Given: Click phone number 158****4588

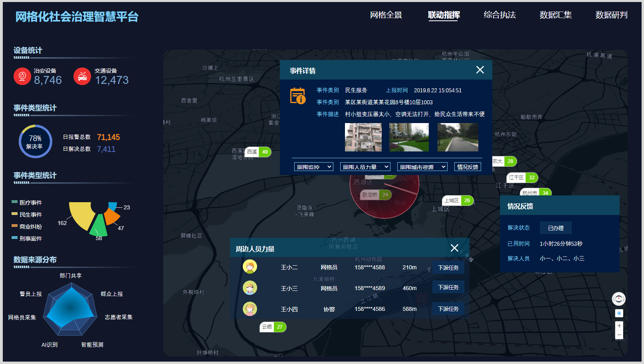Looking at the screenshot, I should (370, 267).
